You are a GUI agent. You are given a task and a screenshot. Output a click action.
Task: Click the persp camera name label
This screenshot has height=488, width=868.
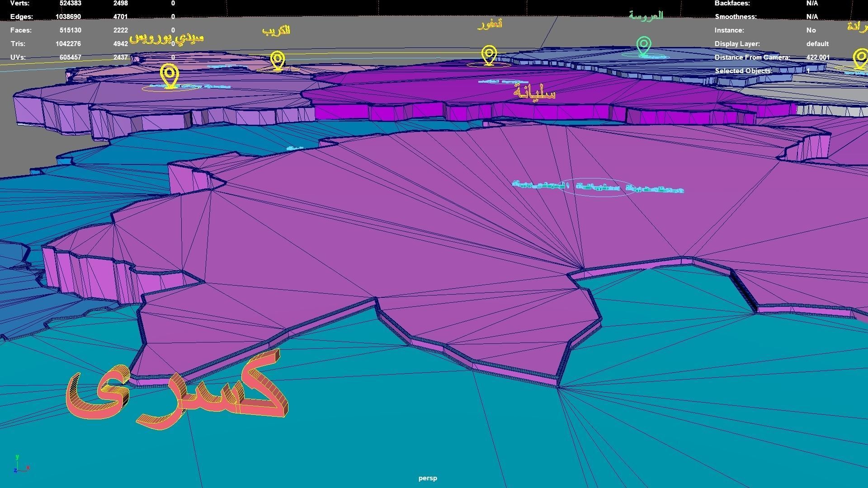[x=428, y=478]
